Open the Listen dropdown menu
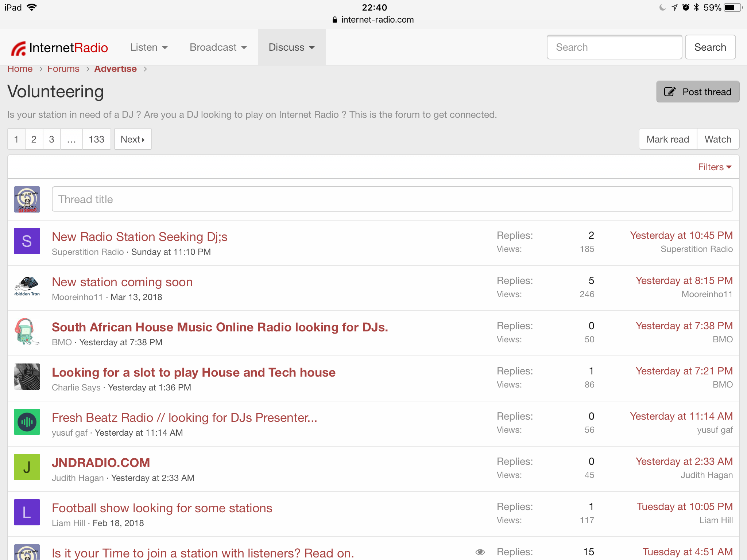747x560 pixels. pyautogui.click(x=148, y=47)
